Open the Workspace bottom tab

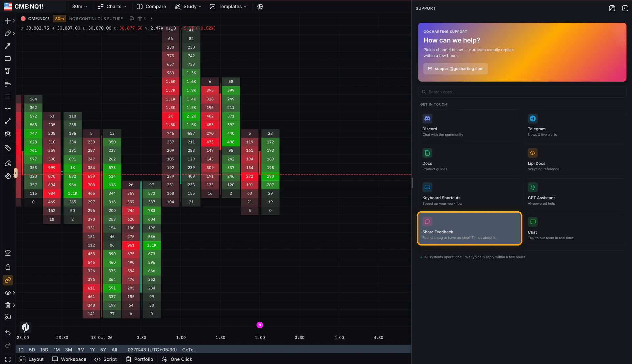[69, 359]
